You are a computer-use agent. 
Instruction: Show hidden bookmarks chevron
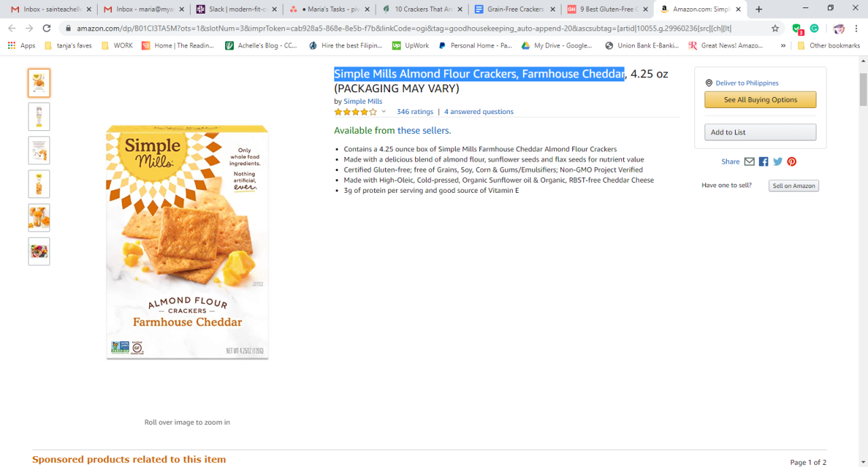click(x=783, y=45)
